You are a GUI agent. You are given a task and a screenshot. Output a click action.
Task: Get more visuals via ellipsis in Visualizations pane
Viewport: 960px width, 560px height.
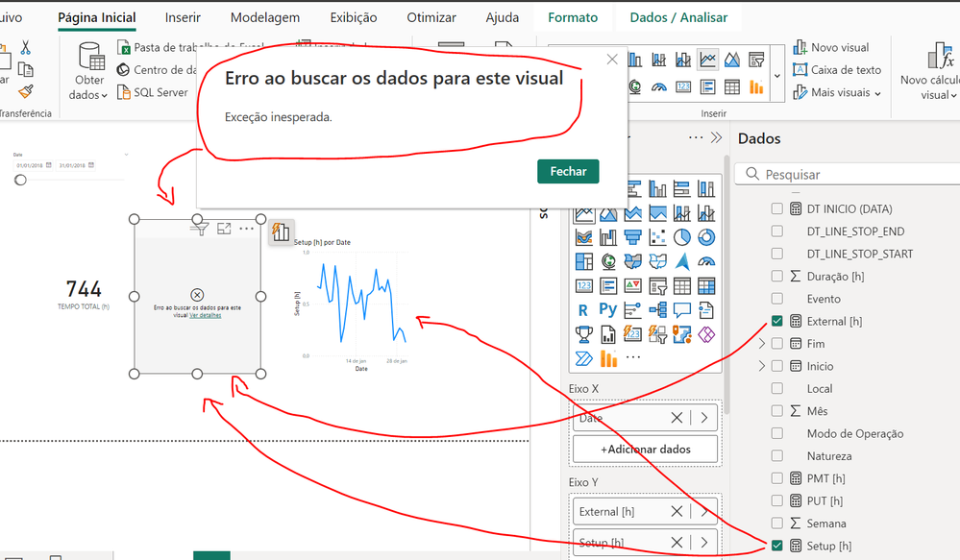point(633,356)
